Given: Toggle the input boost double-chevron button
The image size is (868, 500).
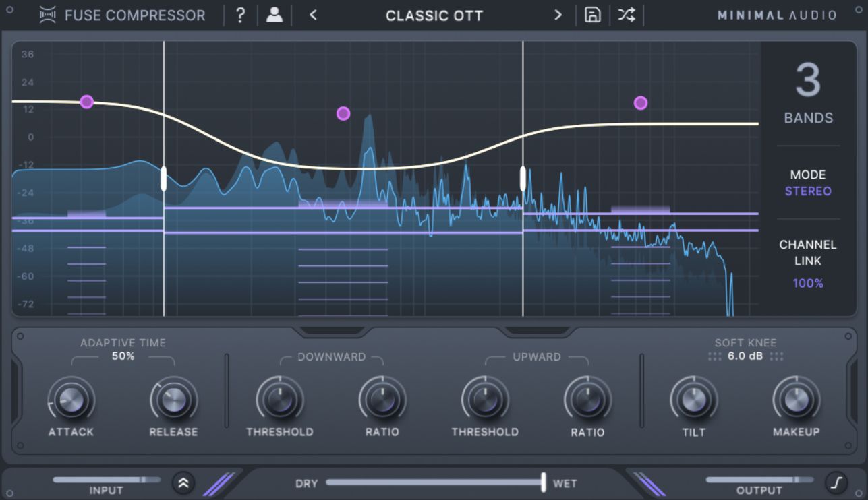Looking at the screenshot, I should click(x=183, y=482).
